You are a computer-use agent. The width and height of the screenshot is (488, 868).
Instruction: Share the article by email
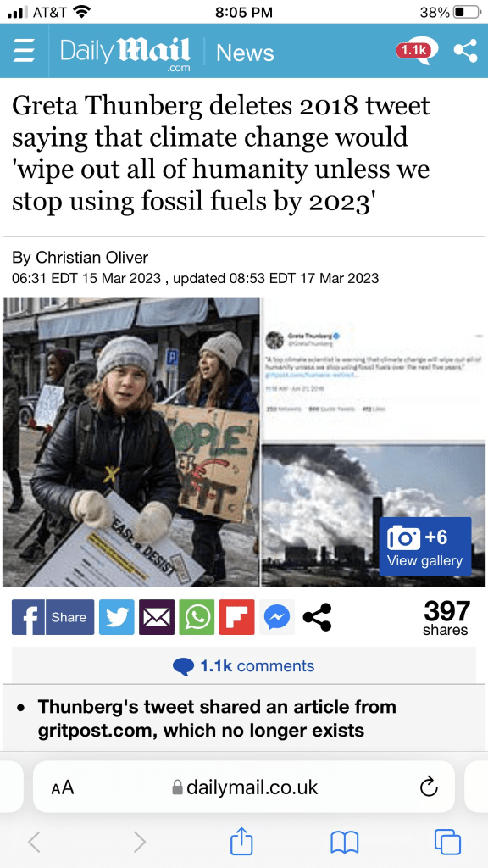[x=157, y=617]
